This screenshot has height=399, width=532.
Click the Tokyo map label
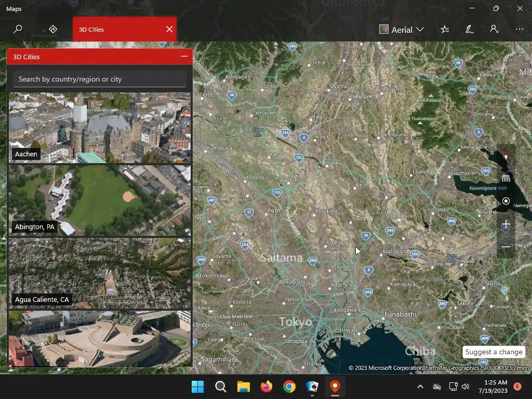[295, 321]
